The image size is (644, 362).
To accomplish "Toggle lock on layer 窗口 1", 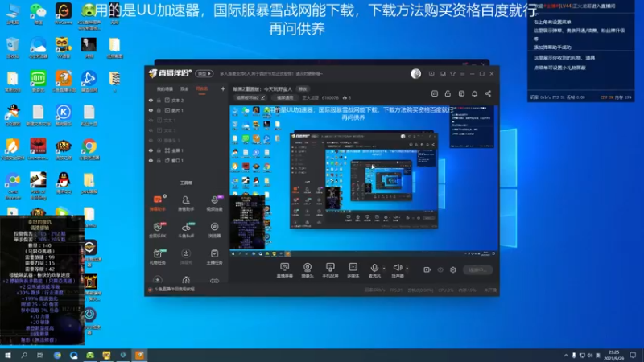I will coord(159,161).
